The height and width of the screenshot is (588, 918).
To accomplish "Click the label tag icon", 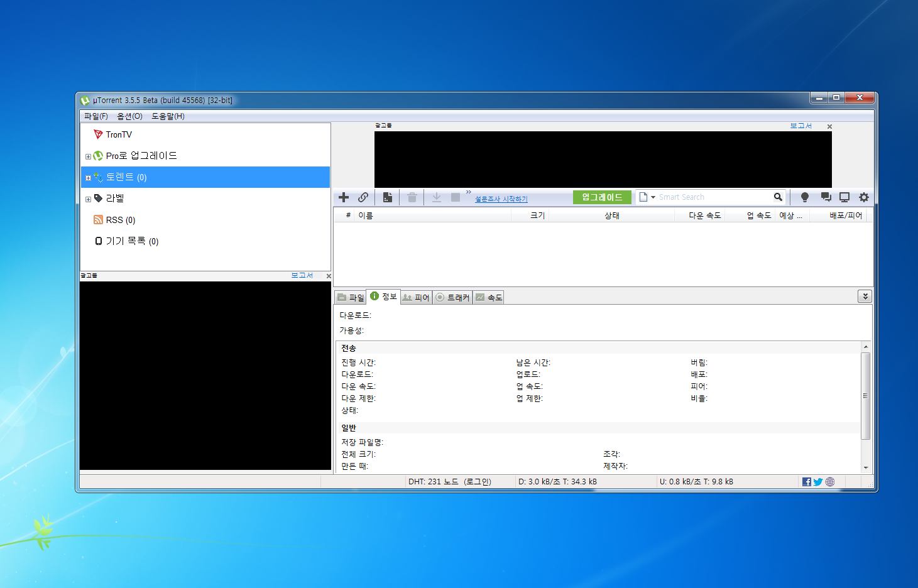I will point(98,199).
